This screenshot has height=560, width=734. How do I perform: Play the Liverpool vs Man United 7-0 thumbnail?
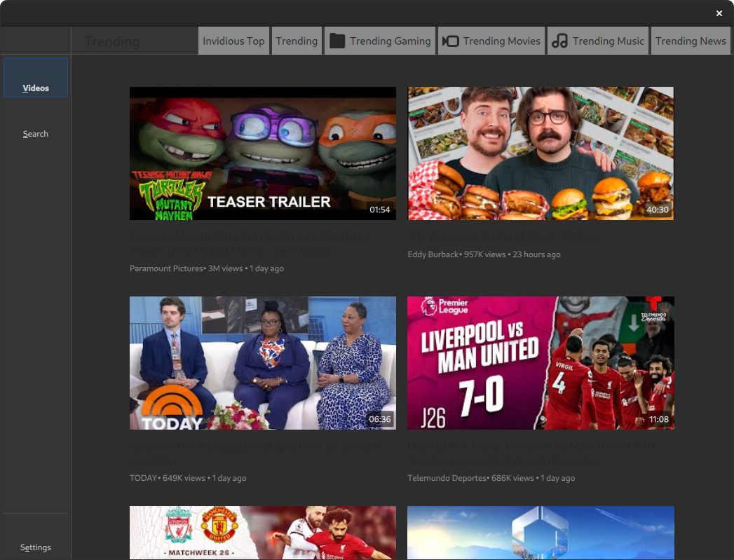pyautogui.click(x=541, y=363)
